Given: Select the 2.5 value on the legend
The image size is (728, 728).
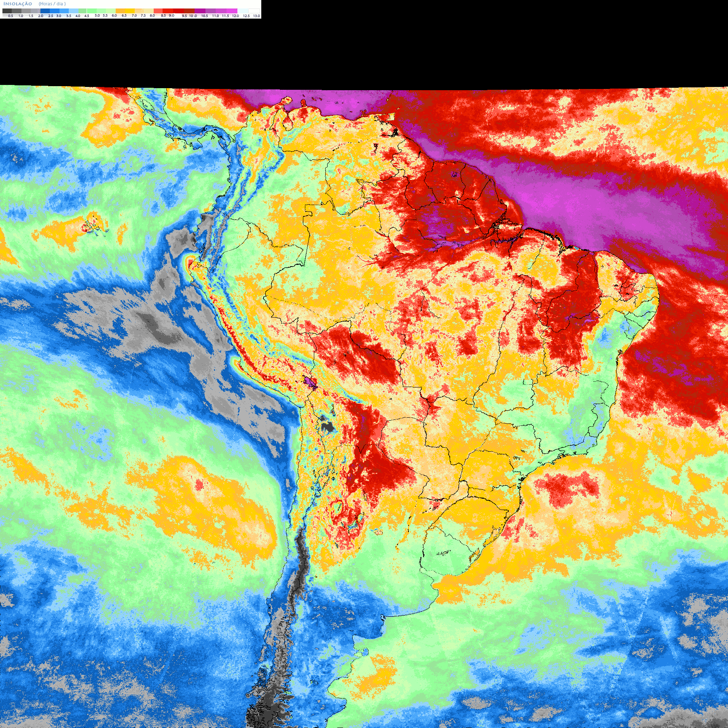Looking at the screenshot, I should (x=51, y=16).
